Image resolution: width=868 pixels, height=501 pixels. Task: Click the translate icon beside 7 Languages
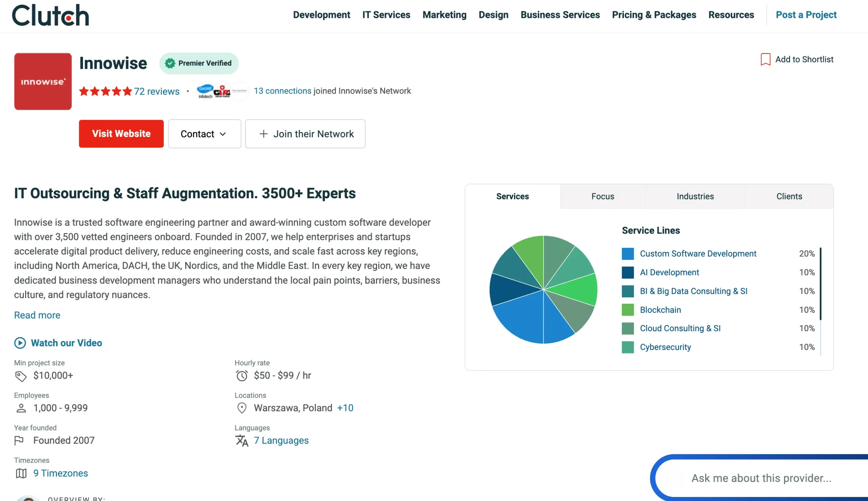tap(242, 440)
